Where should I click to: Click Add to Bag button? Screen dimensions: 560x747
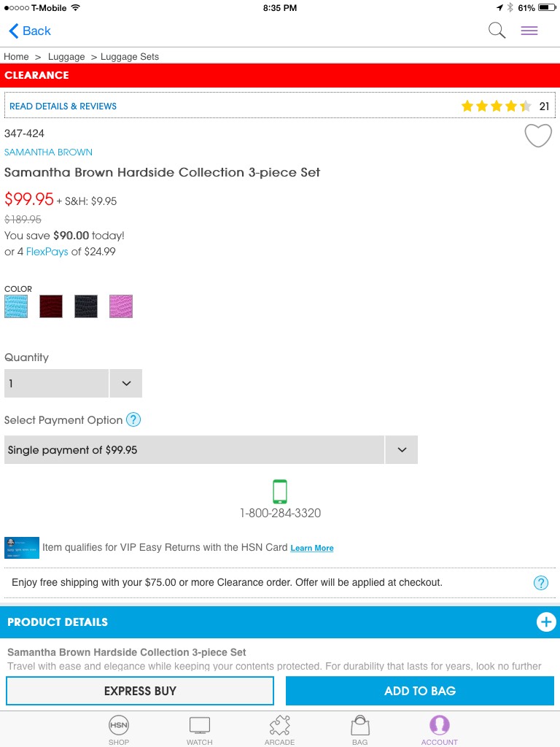(420, 691)
